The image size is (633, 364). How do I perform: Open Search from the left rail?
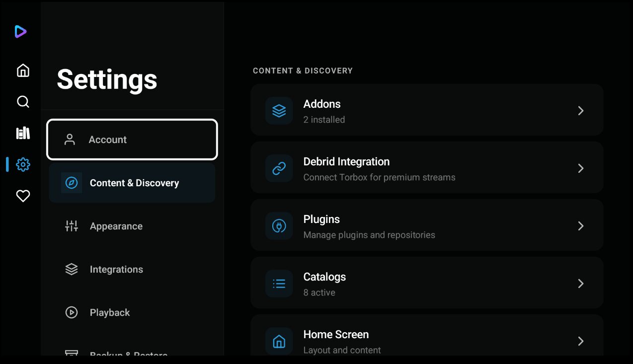pyautogui.click(x=23, y=102)
